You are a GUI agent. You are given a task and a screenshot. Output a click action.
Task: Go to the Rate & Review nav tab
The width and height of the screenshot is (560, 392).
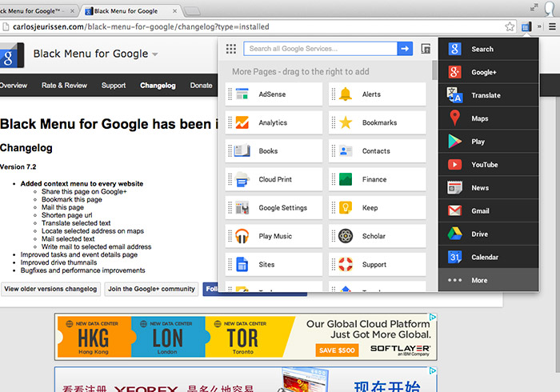[x=64, y=86]
